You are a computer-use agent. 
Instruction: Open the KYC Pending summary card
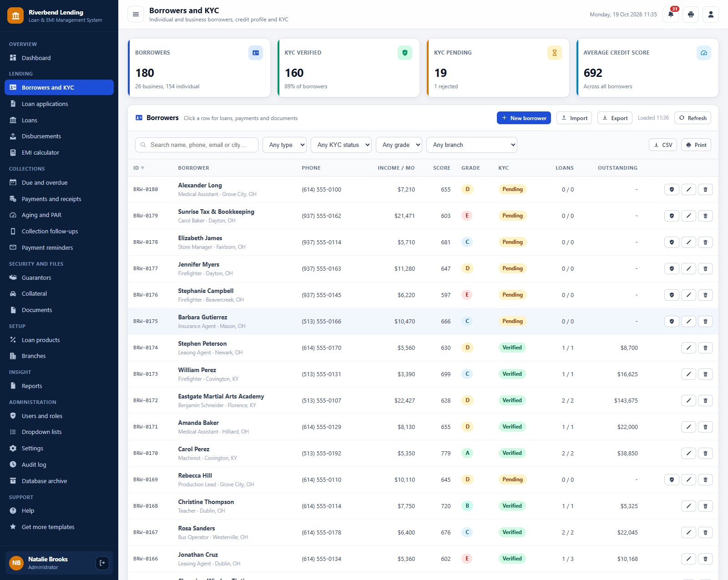point(498,68)
